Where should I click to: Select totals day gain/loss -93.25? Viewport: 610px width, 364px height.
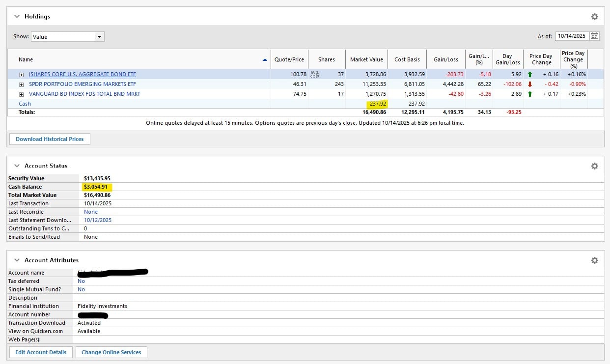point(514,112)
